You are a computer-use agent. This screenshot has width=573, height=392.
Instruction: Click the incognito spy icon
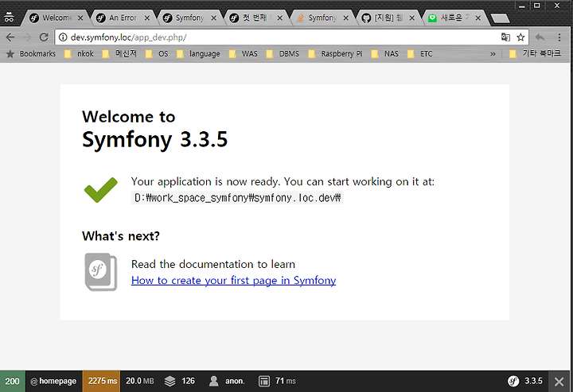(9, 17)
